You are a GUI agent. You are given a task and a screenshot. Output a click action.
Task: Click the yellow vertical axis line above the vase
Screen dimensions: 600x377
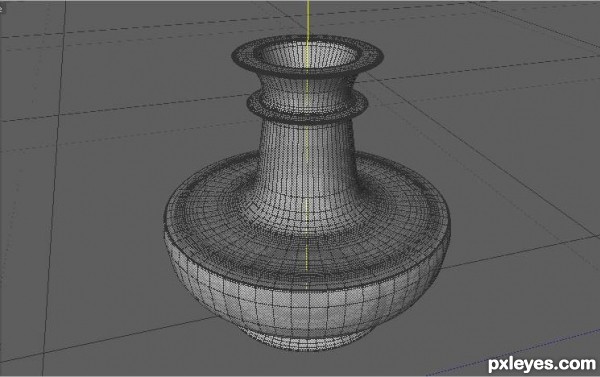click(307, 17)
